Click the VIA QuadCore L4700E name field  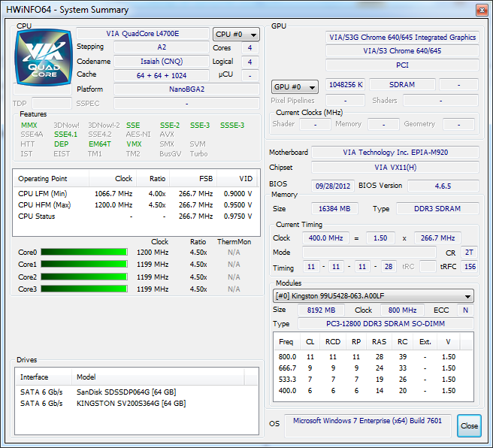click(143, 34)
